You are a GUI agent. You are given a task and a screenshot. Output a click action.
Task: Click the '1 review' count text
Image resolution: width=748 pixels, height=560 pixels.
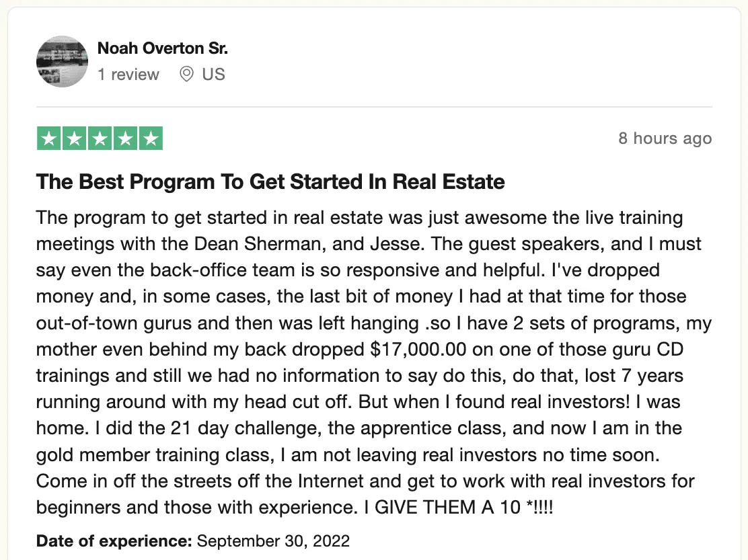tap(128, 74)
